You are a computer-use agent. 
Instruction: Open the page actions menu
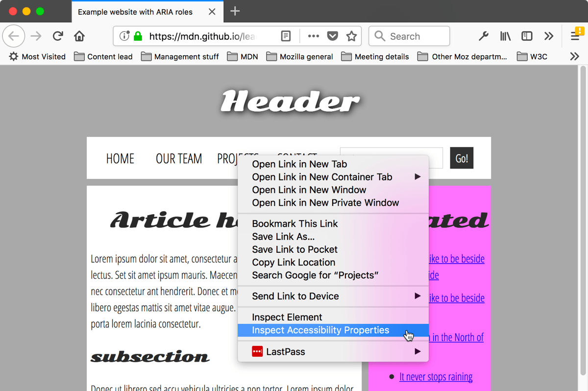click(x=313, y=36)
